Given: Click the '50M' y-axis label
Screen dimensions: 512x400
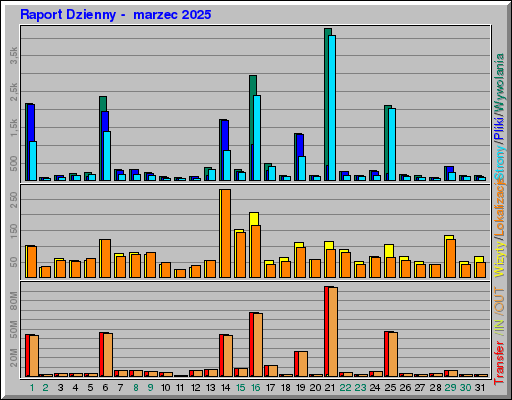Looking at the screenshot, I should [x=14, y=330].
